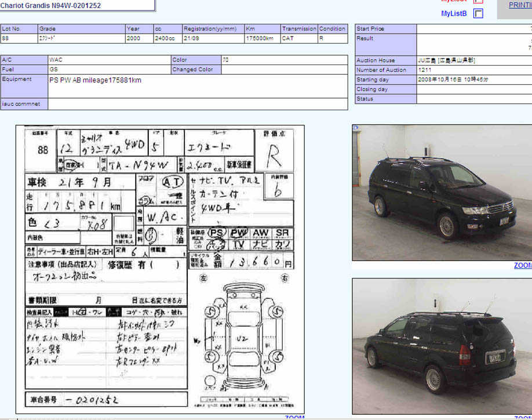
Task: Click the Start Price header cell
Action: 386,29
